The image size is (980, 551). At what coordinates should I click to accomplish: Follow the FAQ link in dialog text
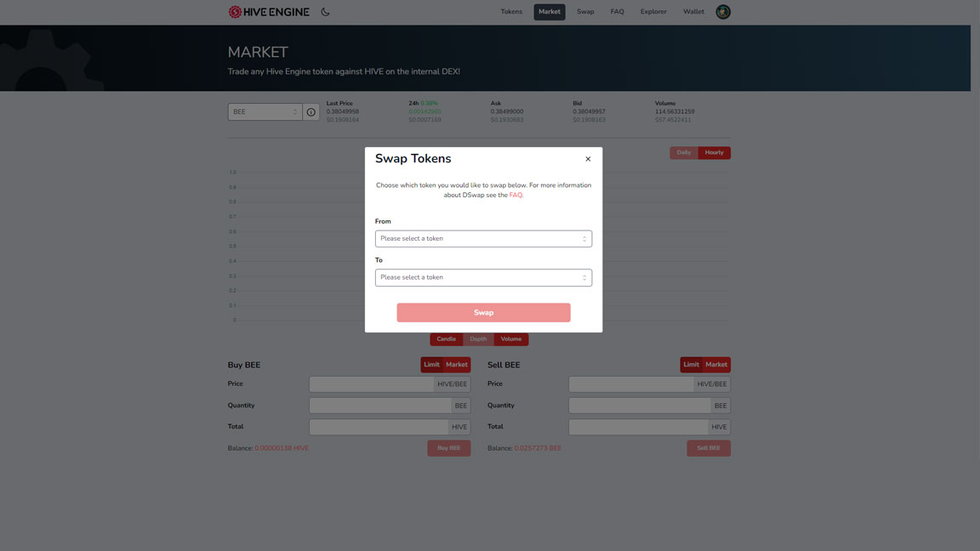(x=516, y=195)
